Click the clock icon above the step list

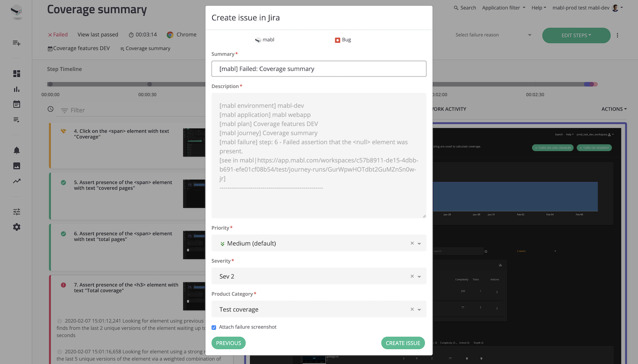point(51,109)
